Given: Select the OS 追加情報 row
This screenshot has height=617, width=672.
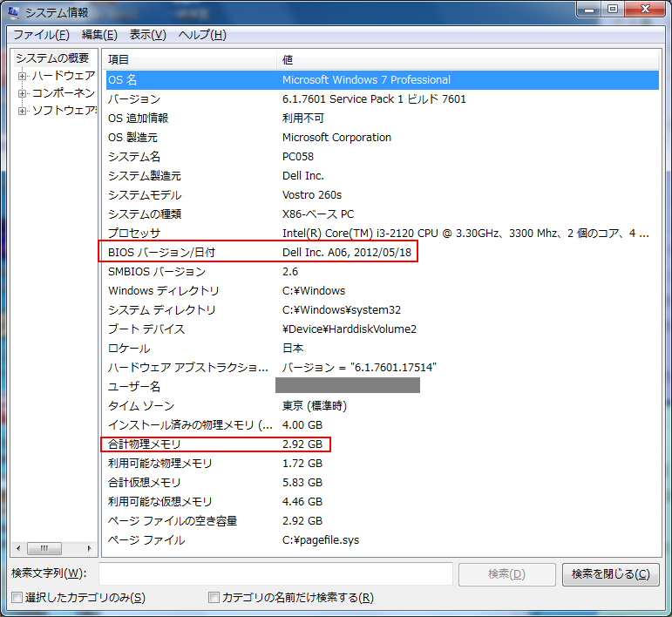Looking at the screenshot, I should [x=383, y=119].
